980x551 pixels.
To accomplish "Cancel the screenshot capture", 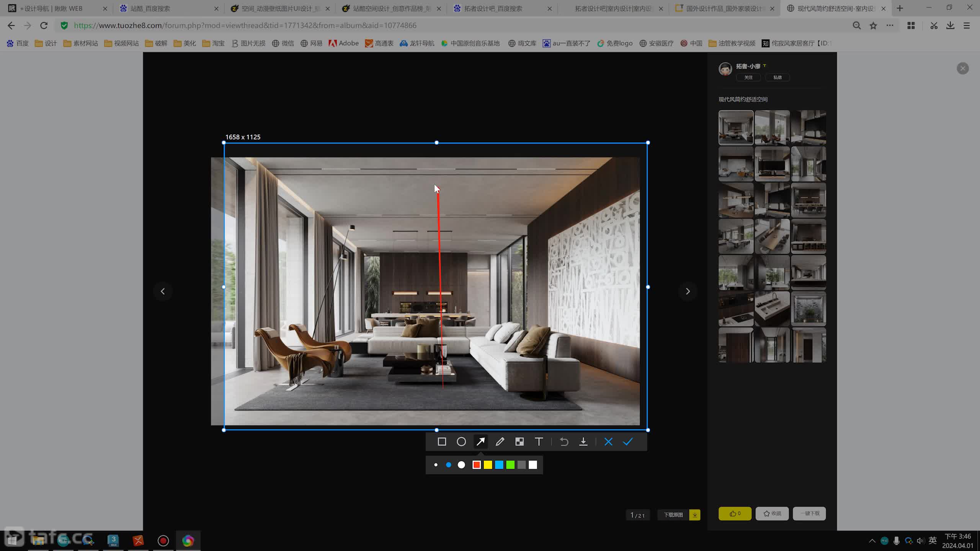I will pyautogui.click(x=608, y=442).
